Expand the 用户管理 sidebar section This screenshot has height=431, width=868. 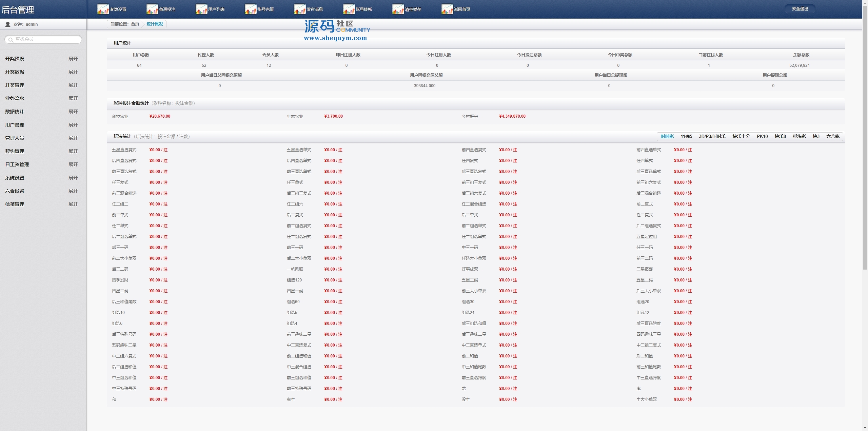[73, 125]
